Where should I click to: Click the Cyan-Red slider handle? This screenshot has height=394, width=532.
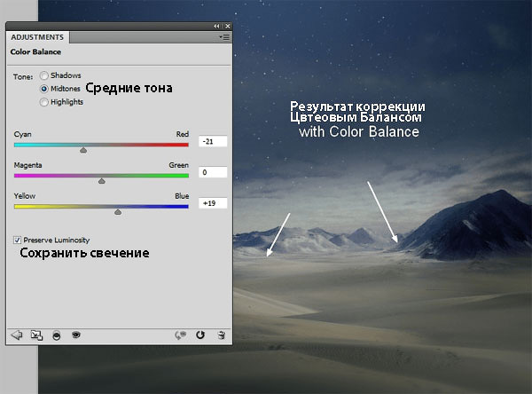(x=83, y=150)
